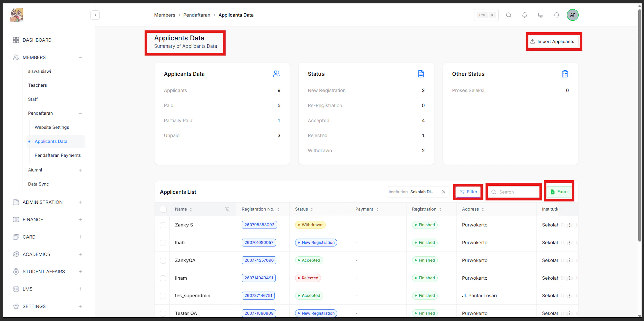Viewport: 644px width, 321px height.
Task: Open row actions menu for Ihab
Action: point(570,242)
